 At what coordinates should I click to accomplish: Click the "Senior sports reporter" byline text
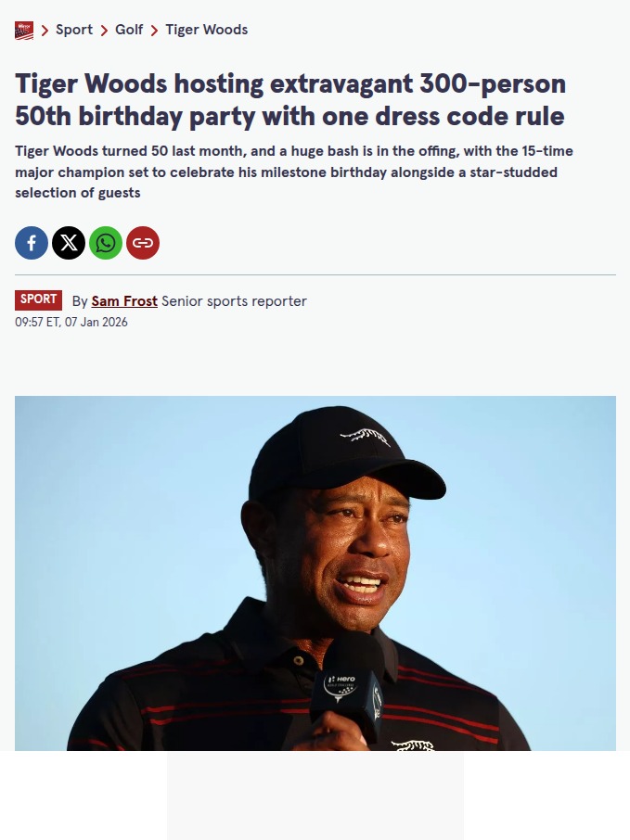tap(234, 301)
